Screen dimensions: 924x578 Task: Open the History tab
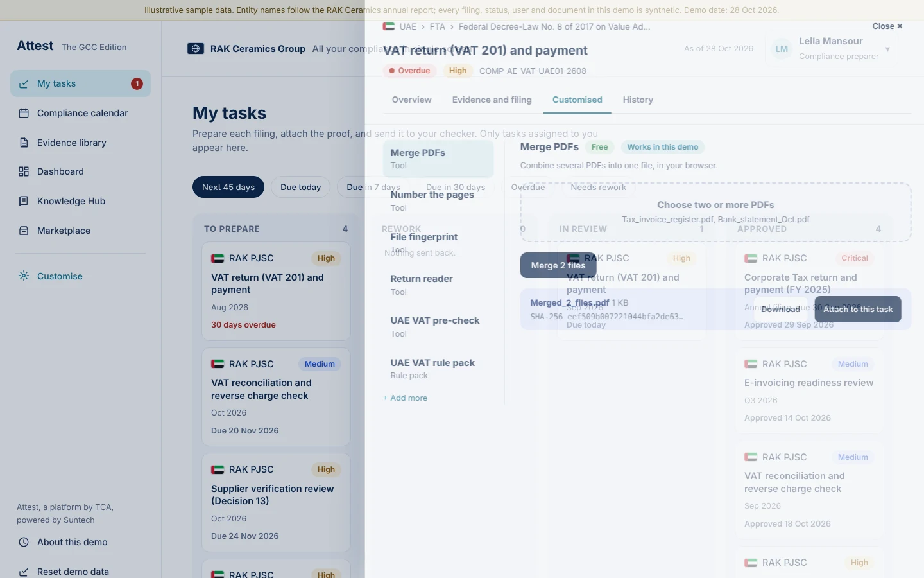point(638,100)
